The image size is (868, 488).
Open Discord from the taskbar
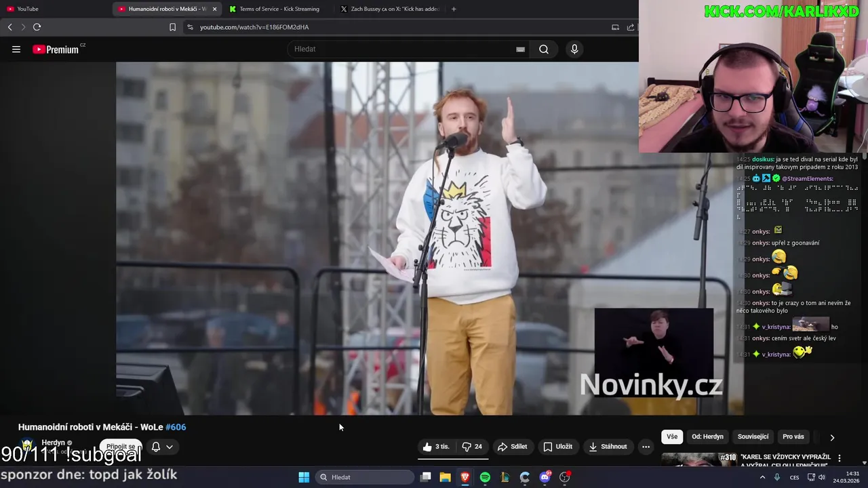click(545, 477)
